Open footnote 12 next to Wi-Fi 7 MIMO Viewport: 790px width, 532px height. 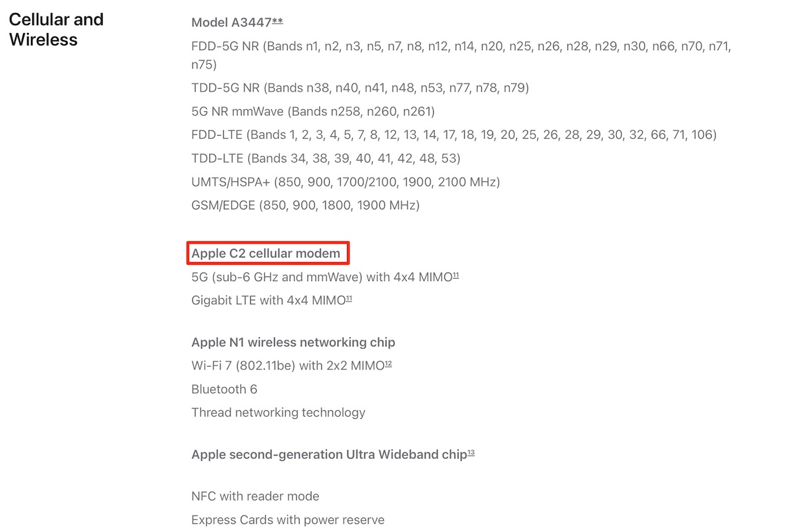tap(388, 363)
